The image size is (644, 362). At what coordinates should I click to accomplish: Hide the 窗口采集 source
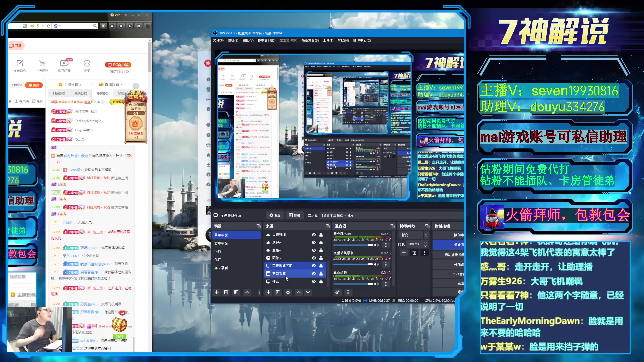click(314, 274)
